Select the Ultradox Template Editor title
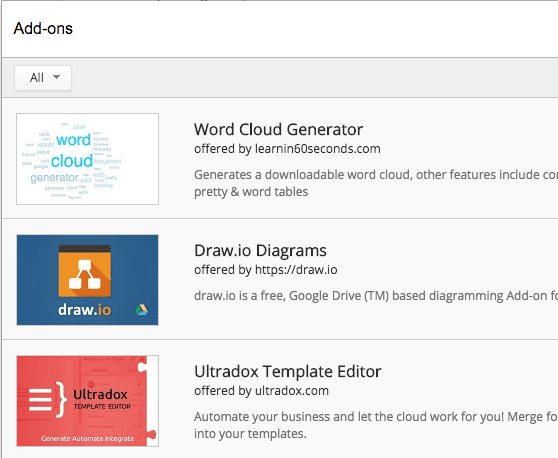The height and width of the screenshot is (458, 558). (288, 372)
